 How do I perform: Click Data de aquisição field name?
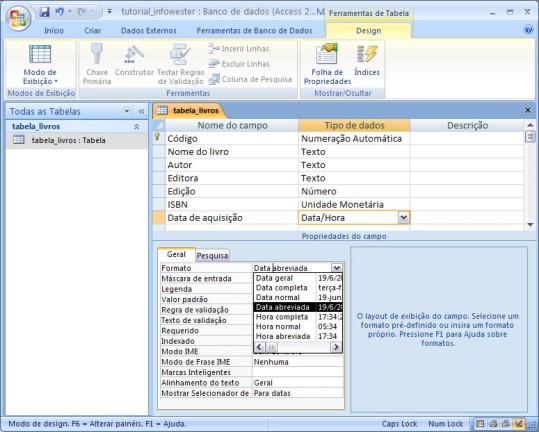click(x=232, y=218)
